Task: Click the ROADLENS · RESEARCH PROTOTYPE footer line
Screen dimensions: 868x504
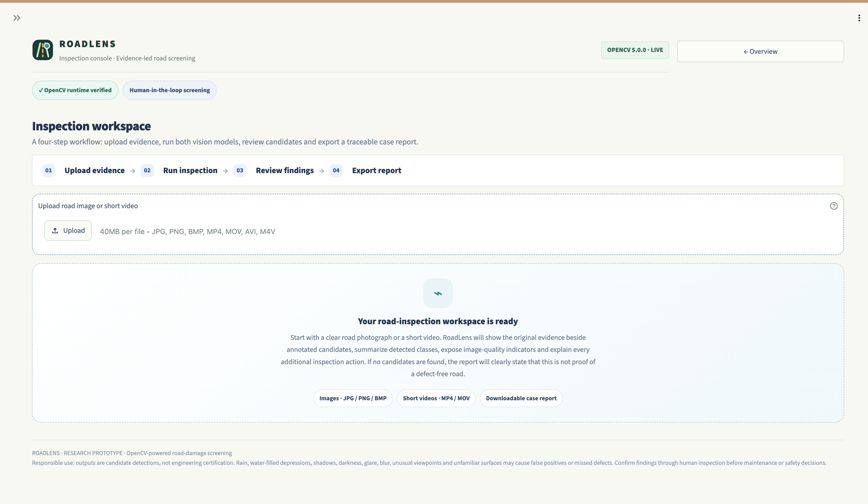Action: tap(132, 453)
